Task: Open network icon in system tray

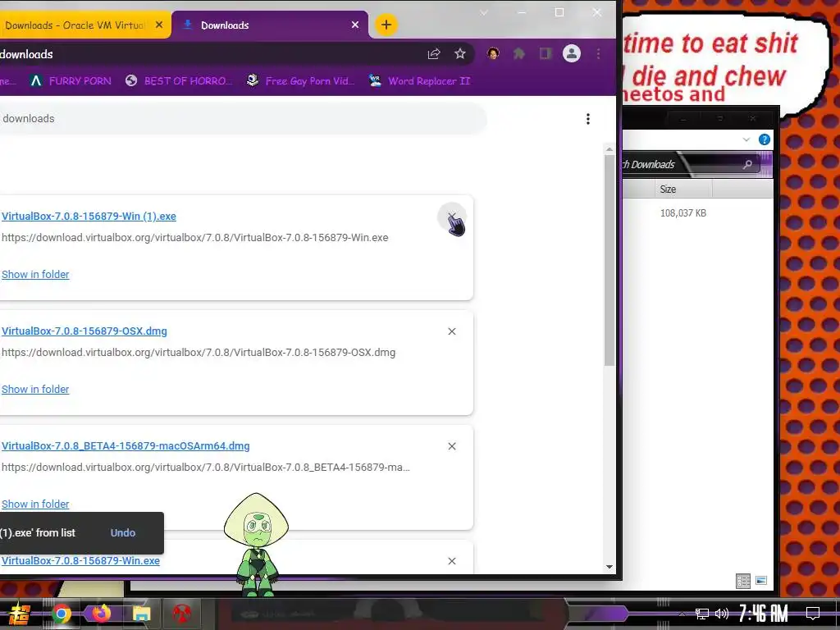Action: [x=702, y=614]
